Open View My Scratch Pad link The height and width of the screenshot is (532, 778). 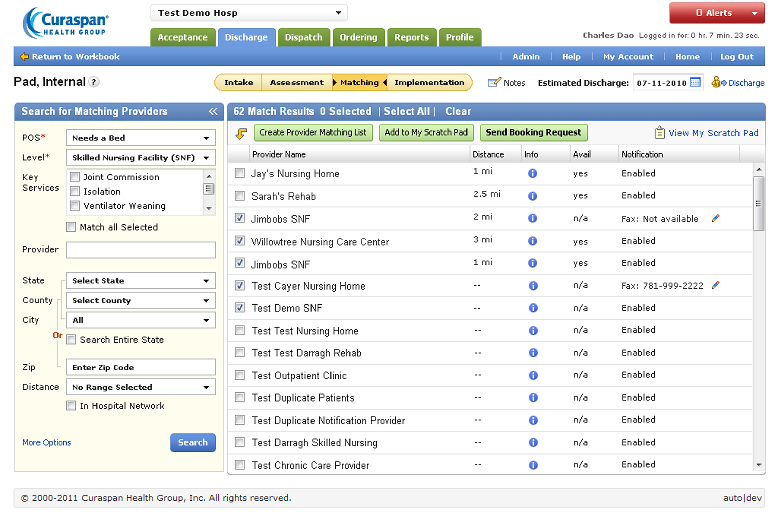[x=713, y=133]
